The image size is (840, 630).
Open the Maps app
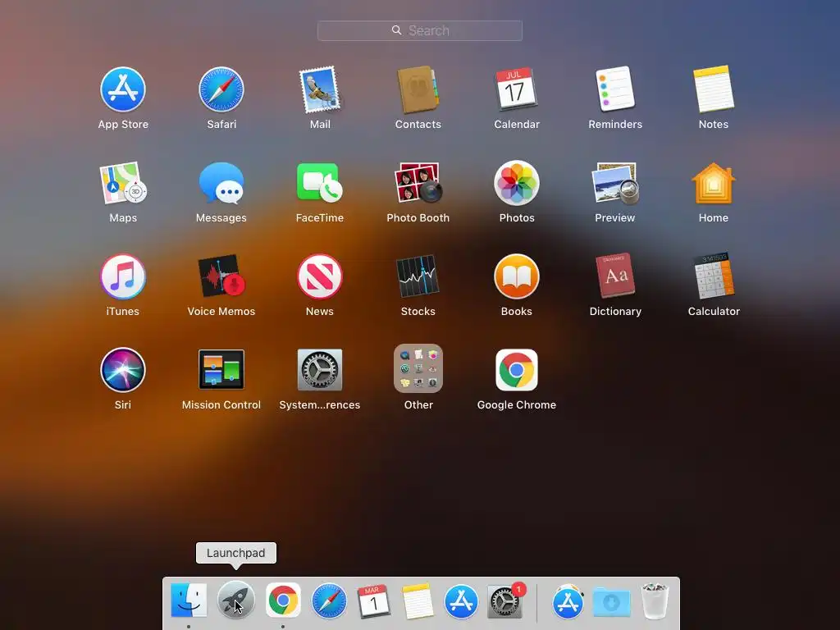coord(123,183)
